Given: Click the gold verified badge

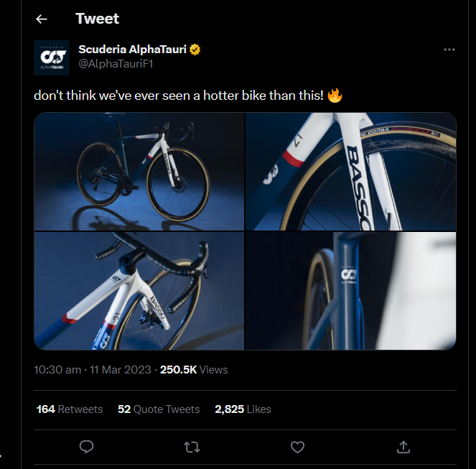Looking at the screenshot, I should 195,50.
